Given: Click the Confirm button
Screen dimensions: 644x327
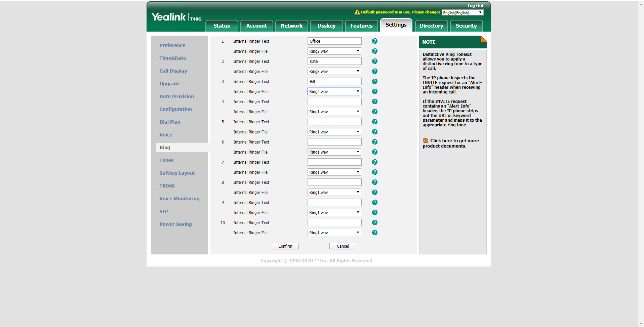Looking at the screenshot, I should [x=285, y=246].
